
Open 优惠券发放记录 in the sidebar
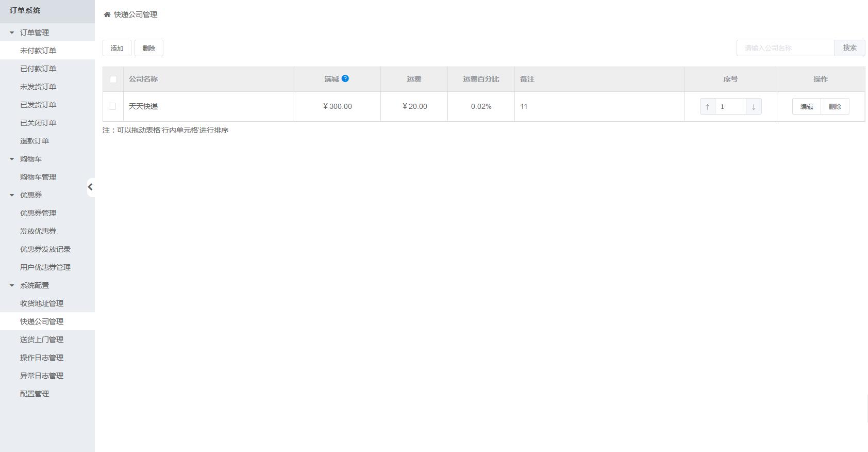47,249
